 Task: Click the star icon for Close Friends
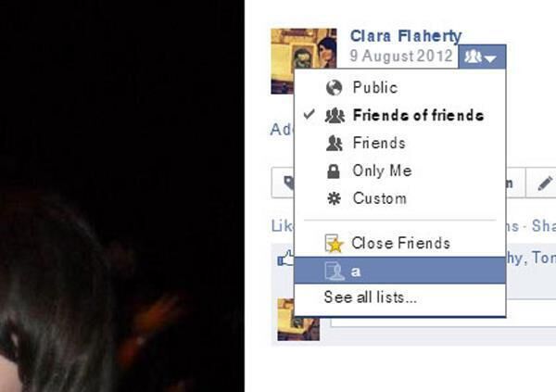coord(335,244)
